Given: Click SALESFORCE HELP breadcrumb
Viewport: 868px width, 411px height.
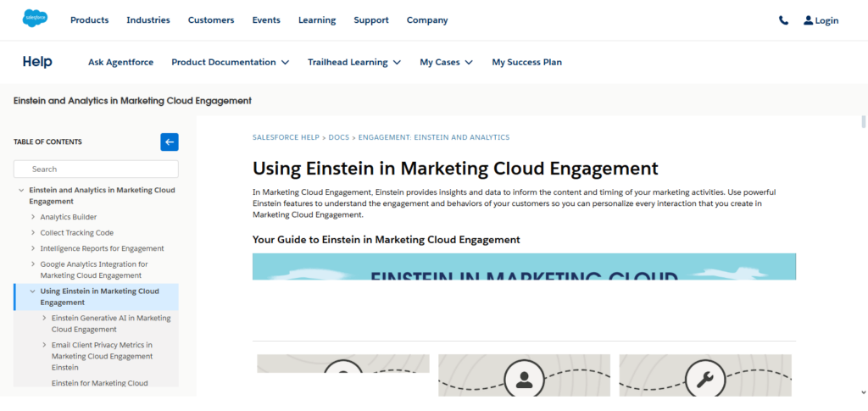Looking at the screenshot, I should 286,137.
